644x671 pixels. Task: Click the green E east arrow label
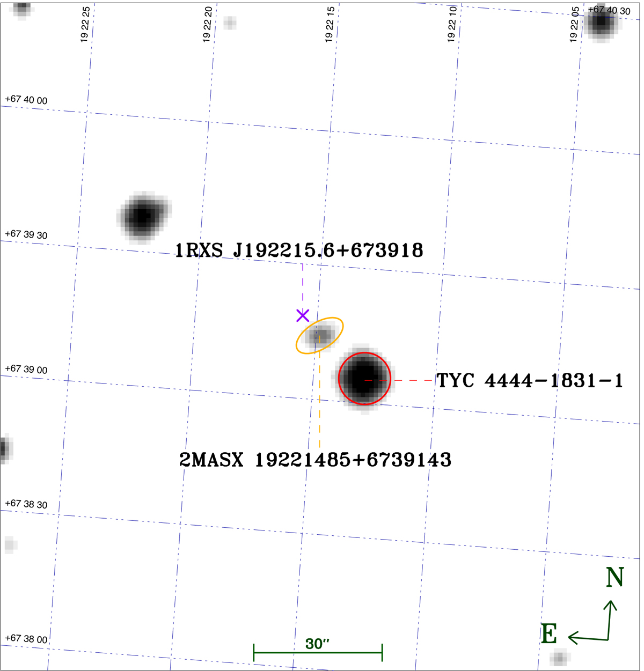pyautogui.click(x=548, y=634)
